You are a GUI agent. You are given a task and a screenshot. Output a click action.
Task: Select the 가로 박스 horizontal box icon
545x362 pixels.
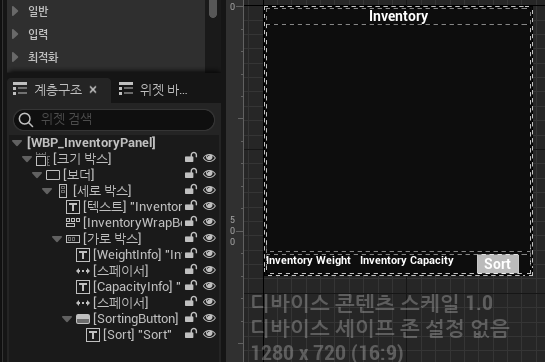point(73,239)
